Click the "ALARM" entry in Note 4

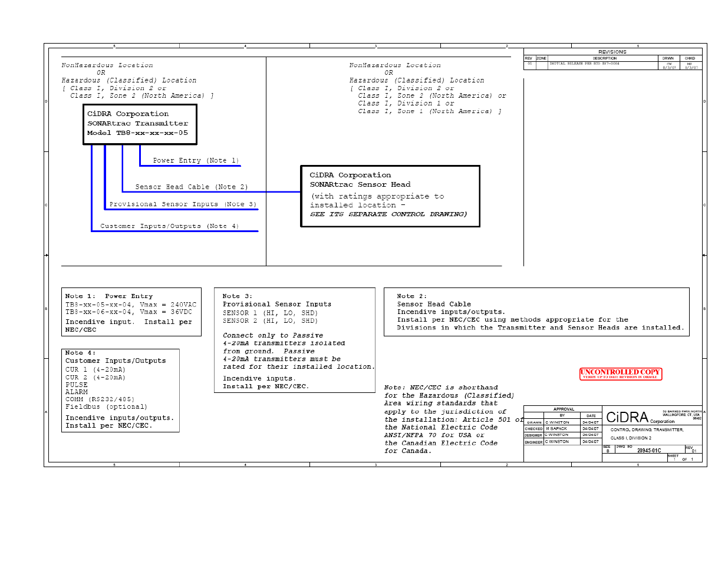pyautogui.click(x=77, y=392)
